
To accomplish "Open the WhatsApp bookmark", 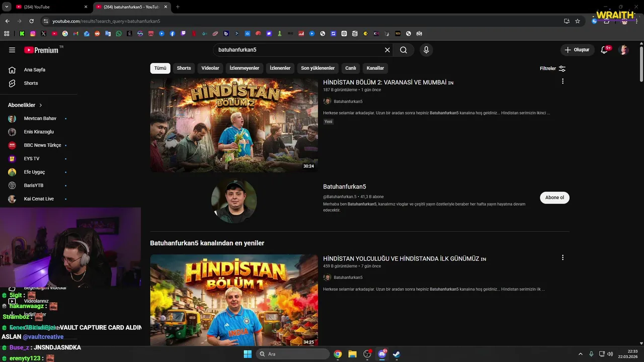I will pos(119,34).
